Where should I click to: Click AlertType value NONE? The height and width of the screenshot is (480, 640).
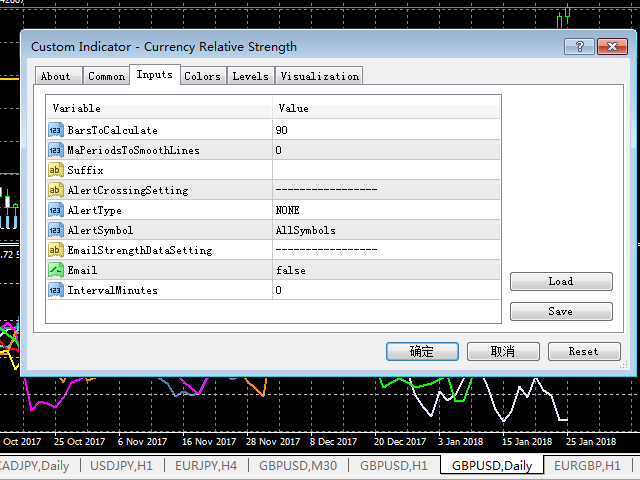[287, 210]
